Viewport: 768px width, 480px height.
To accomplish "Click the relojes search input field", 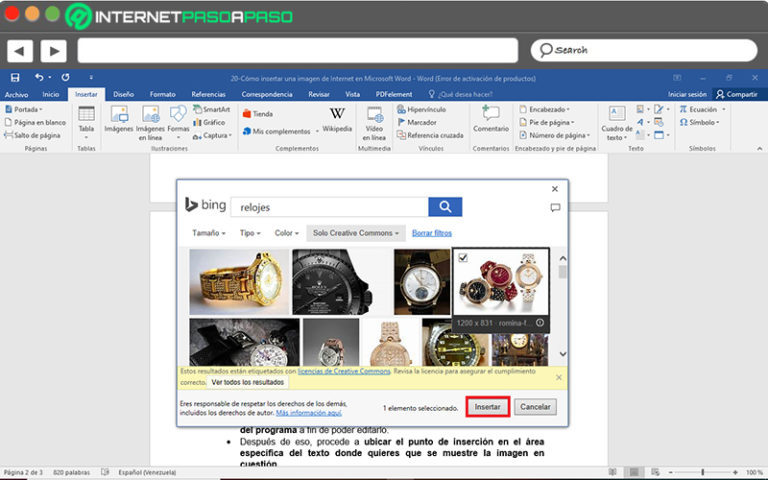I will click(x=330, y=207).
